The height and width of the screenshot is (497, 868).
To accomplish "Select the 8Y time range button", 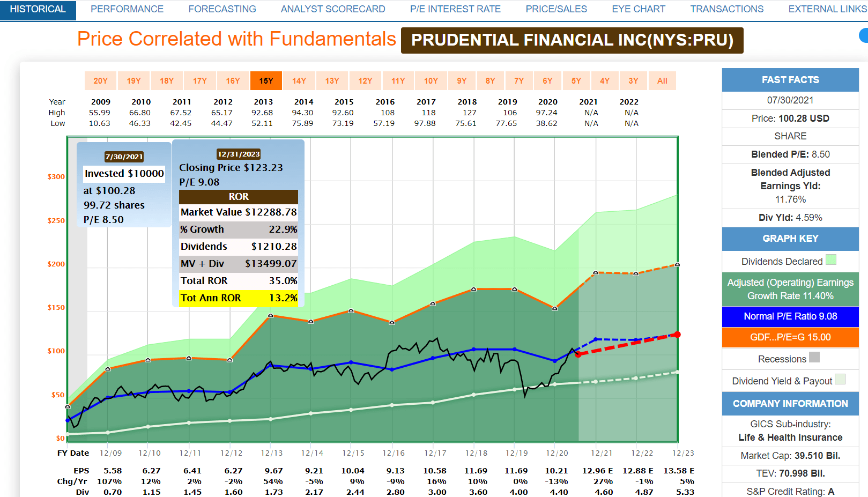I will pyautogui.click(x=490, y=81).
